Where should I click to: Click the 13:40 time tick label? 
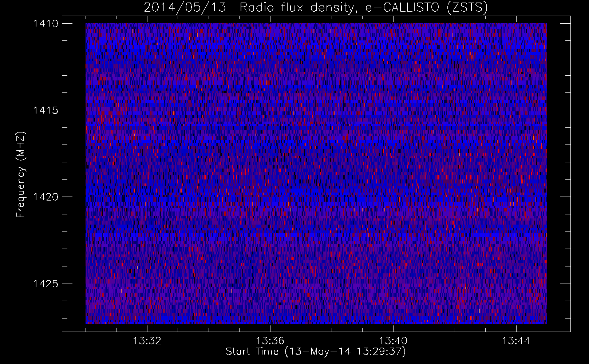[393, 341]
